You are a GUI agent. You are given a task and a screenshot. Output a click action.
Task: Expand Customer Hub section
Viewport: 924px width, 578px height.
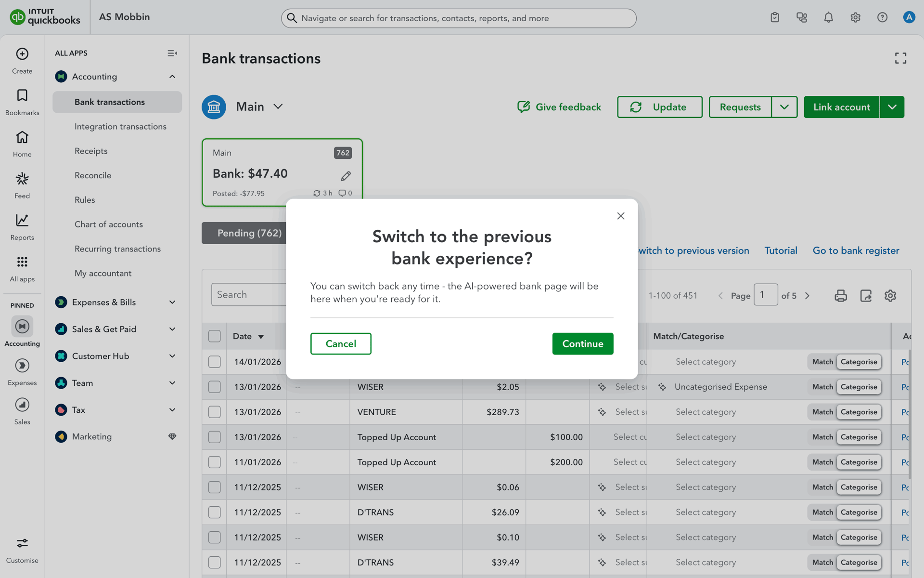(172, 356)
